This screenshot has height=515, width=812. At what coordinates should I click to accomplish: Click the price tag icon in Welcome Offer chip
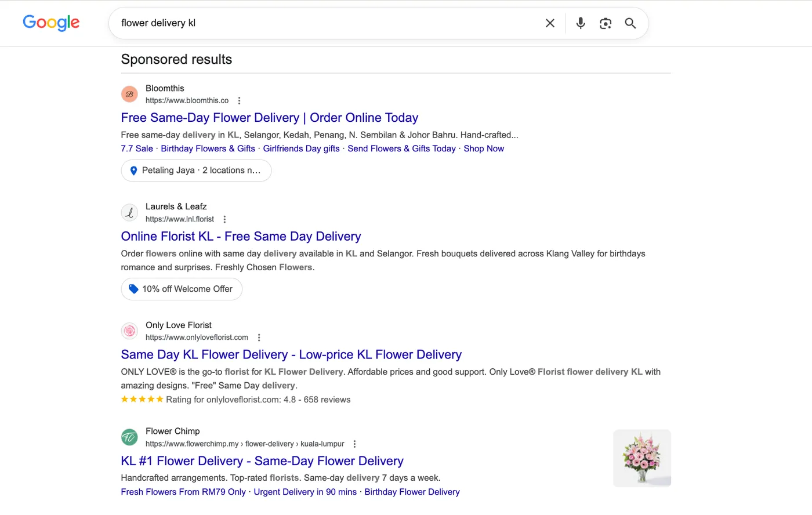[133, 289]
